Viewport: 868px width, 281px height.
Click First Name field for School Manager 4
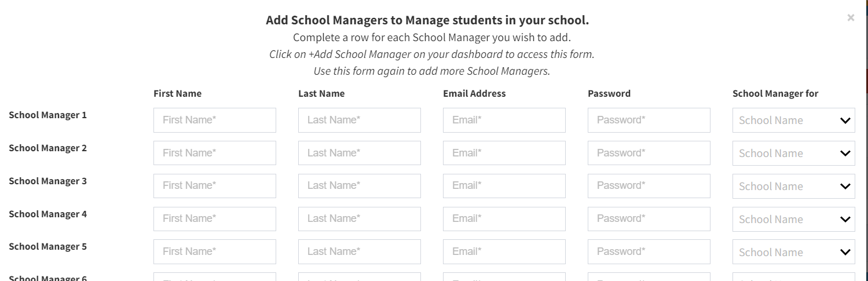coord(214,219)
